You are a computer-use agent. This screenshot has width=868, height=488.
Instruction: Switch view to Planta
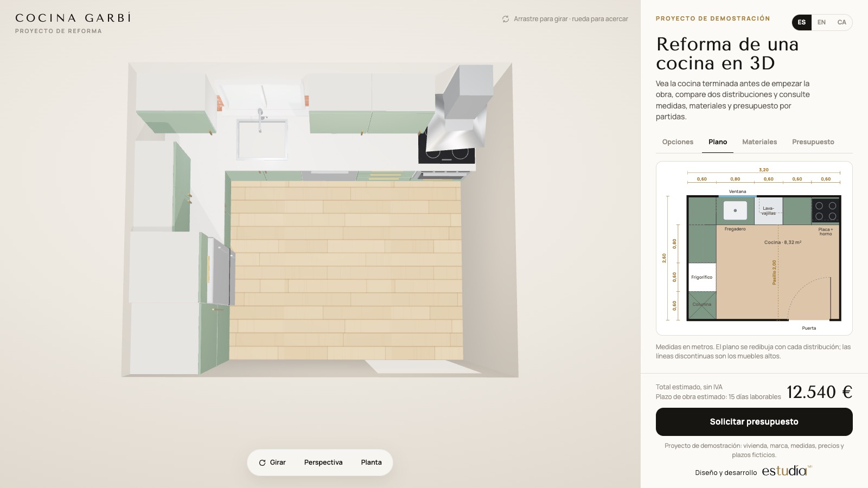pos(371,463)
